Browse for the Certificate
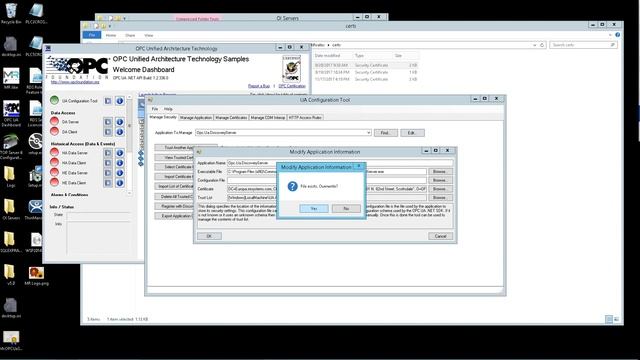640x360 pixels. point(439,189)
